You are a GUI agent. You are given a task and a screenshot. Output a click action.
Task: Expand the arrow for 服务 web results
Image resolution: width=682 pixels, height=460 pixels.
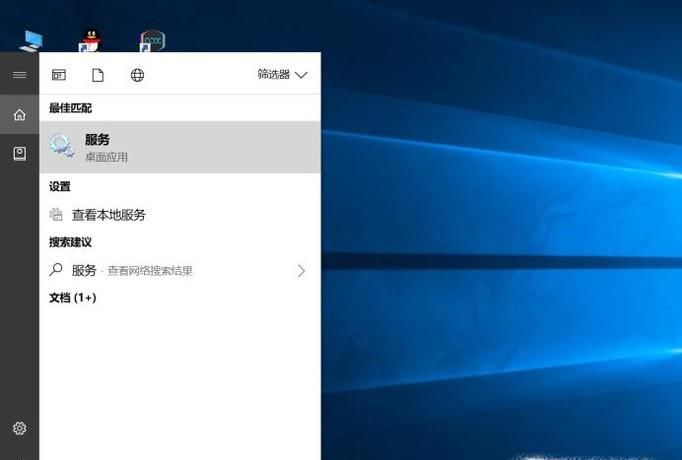point(301,271)
